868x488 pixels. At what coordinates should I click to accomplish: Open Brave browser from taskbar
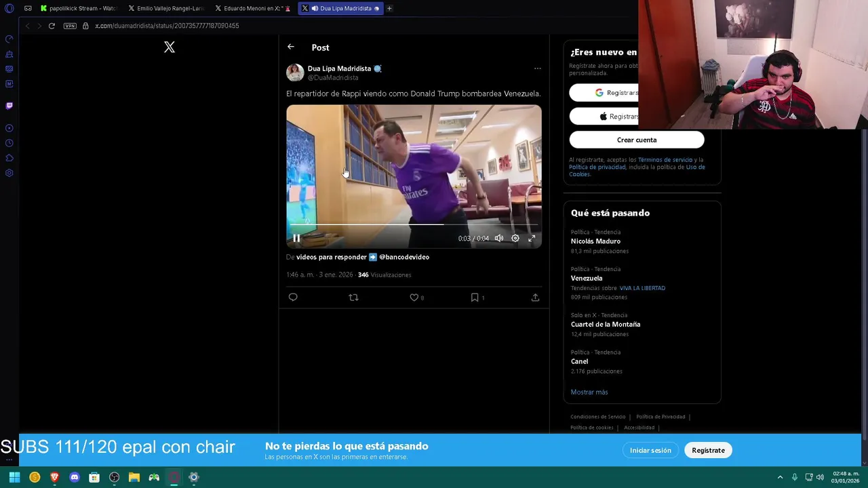click(54, 477)
